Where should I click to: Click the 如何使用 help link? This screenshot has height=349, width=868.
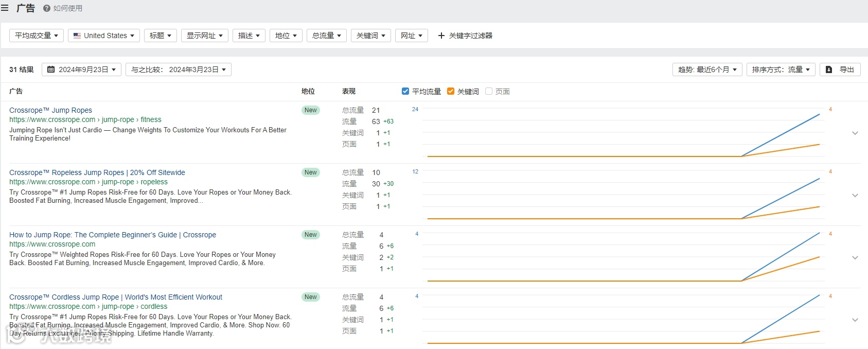tap(63, 8)
